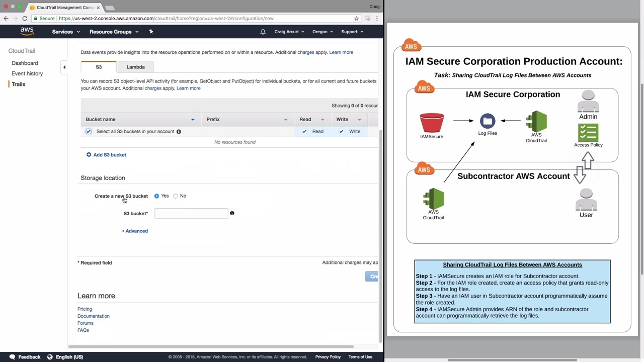The image size is (644, 362).
Task: Open Trails in CloudTrail sidebar
Action: 18,84
